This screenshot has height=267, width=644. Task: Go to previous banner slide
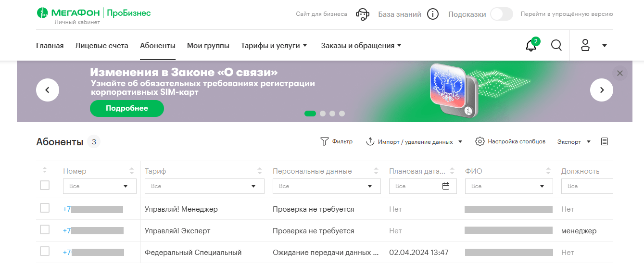48,90
